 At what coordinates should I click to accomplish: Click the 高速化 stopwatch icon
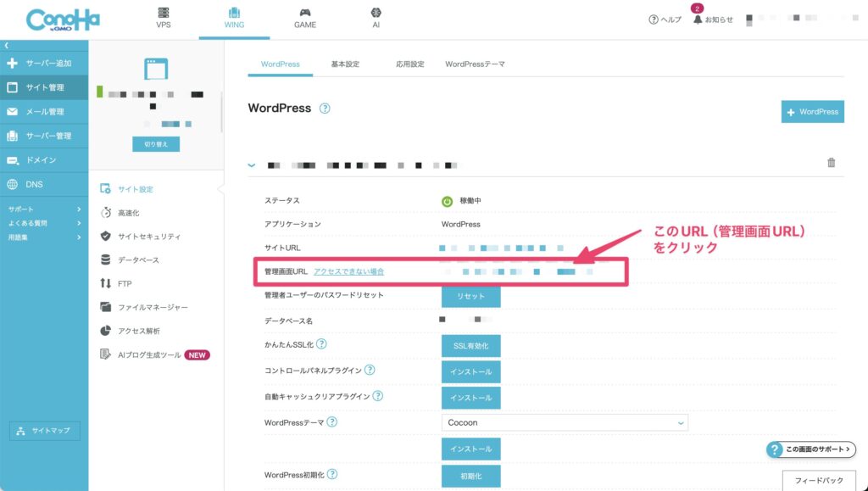click(x=105, y=213)
